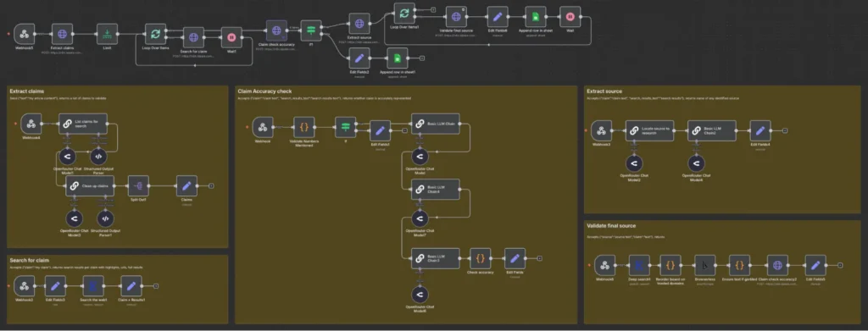Viewport: 868px width, 331px height.
Task: Select the Split Out1 node
Action: coord(138,186)
